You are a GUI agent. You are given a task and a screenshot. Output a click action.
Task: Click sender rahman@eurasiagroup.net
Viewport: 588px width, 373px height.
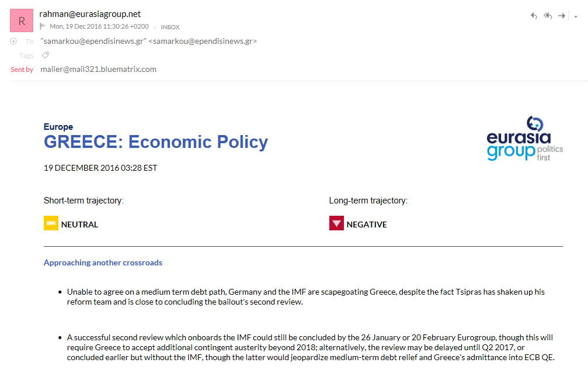[x=90, y=14]
